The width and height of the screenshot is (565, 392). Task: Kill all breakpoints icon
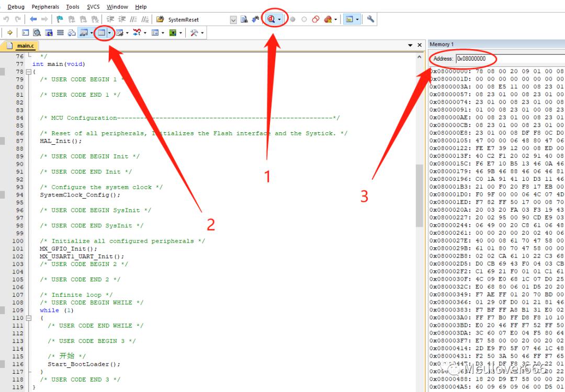tap(327, 19)
